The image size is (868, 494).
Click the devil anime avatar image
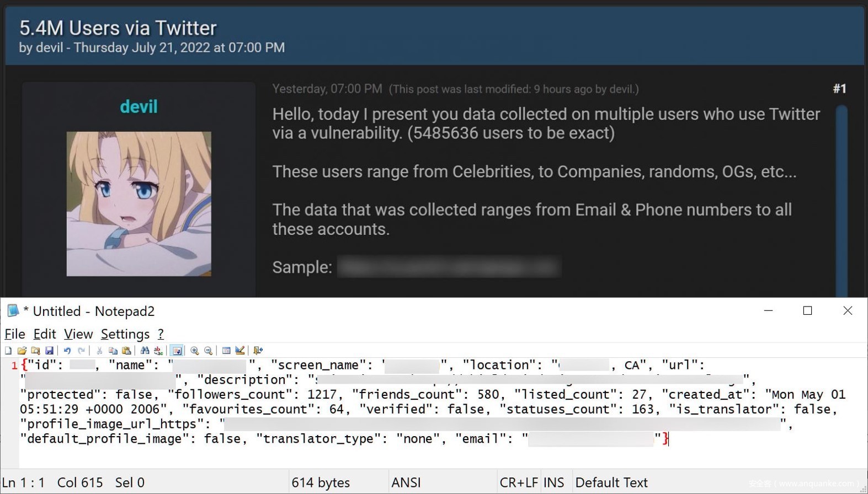tap(139, 203)
